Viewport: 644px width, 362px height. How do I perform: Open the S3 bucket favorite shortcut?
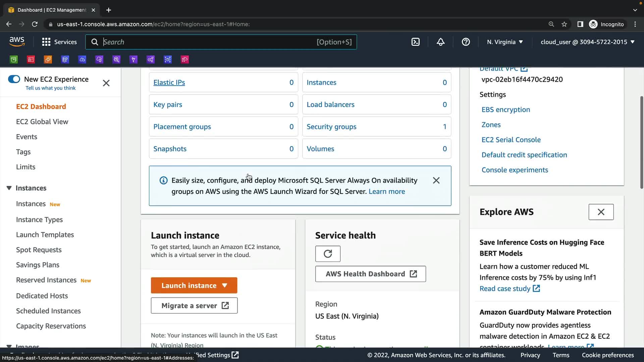click(x=14, y=60)
